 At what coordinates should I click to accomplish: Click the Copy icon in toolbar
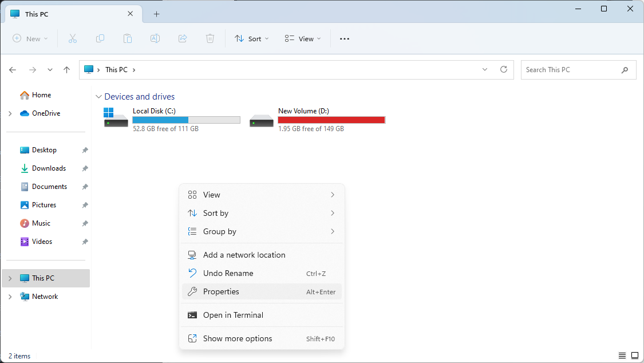pyautogui.click(x=100, y=39)
